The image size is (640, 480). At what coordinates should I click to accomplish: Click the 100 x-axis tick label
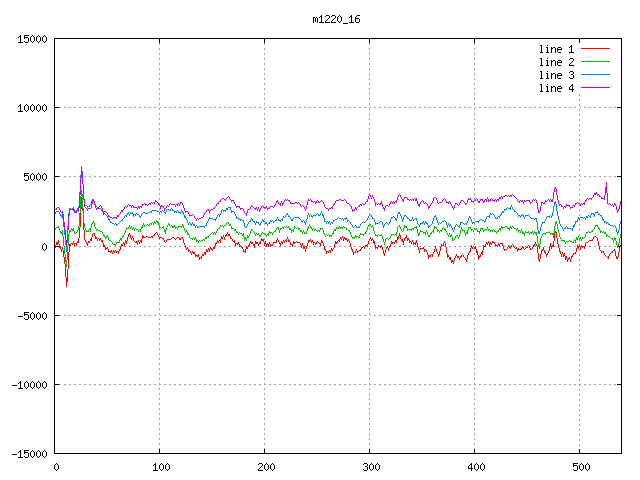(x=160, y=467)
